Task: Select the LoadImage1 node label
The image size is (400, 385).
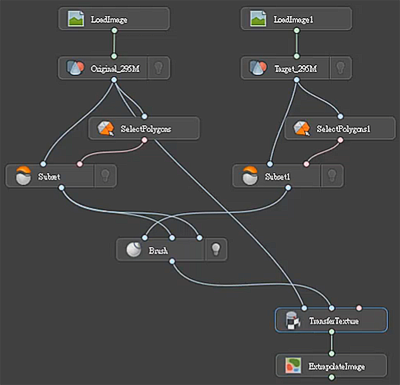Action: pos(293,20)
